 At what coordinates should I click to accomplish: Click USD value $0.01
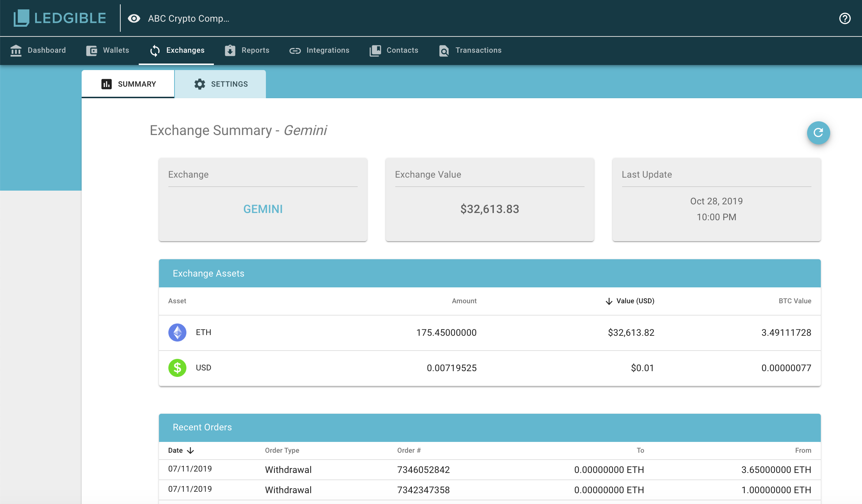pyautogui.click(x=643, y=368)
